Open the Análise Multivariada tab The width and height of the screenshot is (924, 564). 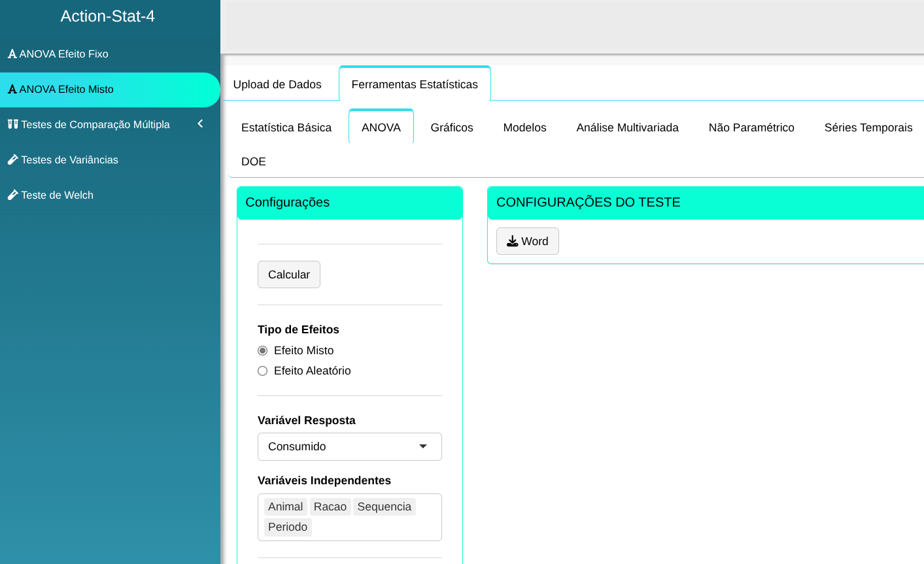coord(627,127)
